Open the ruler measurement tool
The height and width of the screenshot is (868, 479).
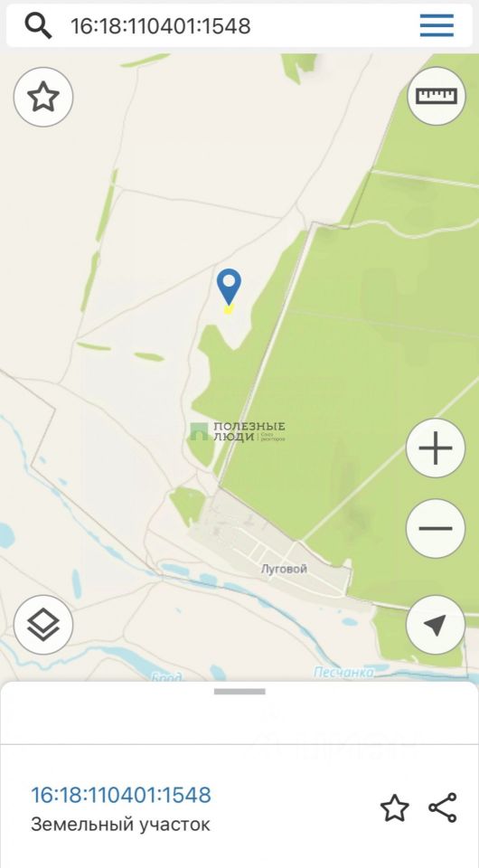tap(437, 96)
